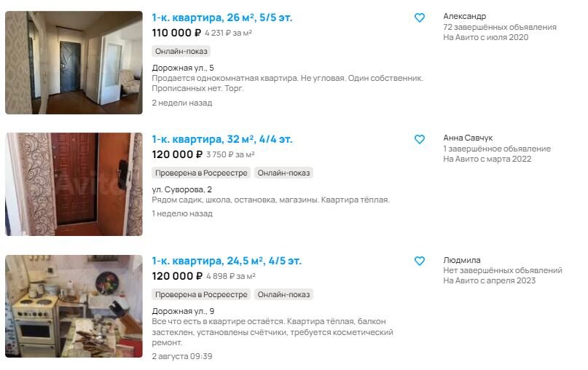This screenshot has height=370, width=588.
Task: Click the 72 завершённых объявления text
Action: tap(500, 27)
